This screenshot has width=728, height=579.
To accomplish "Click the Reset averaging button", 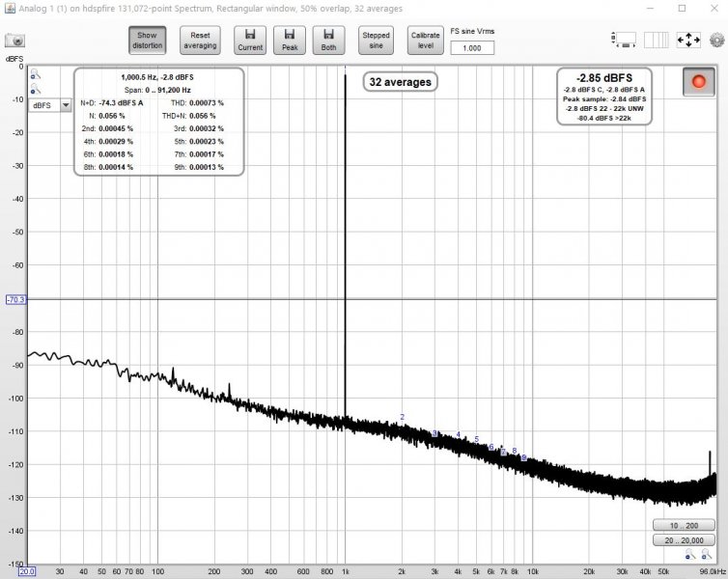I will pyautogui.click(x=200, y=41).
